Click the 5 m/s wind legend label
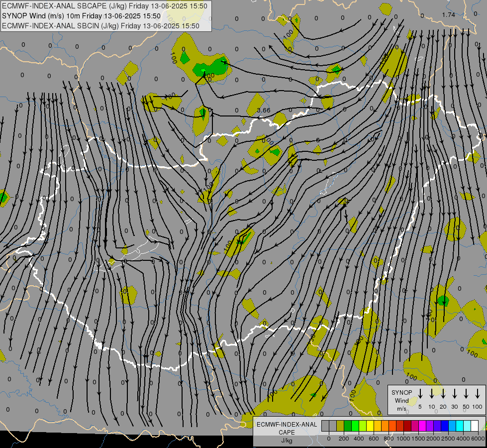Image resolution: width=487 pixels, height=448 pixels. click(x=420, y=407)
